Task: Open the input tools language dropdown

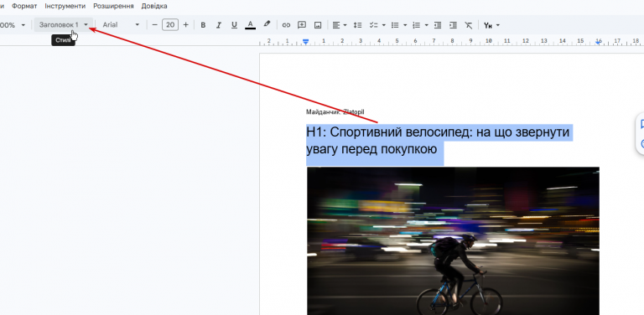Action: [491, 25]
